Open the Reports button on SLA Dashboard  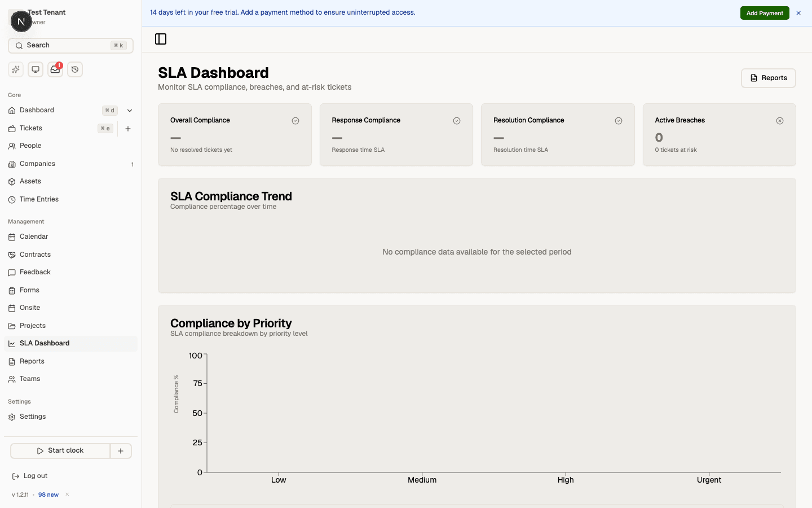[x=768, y=78]
